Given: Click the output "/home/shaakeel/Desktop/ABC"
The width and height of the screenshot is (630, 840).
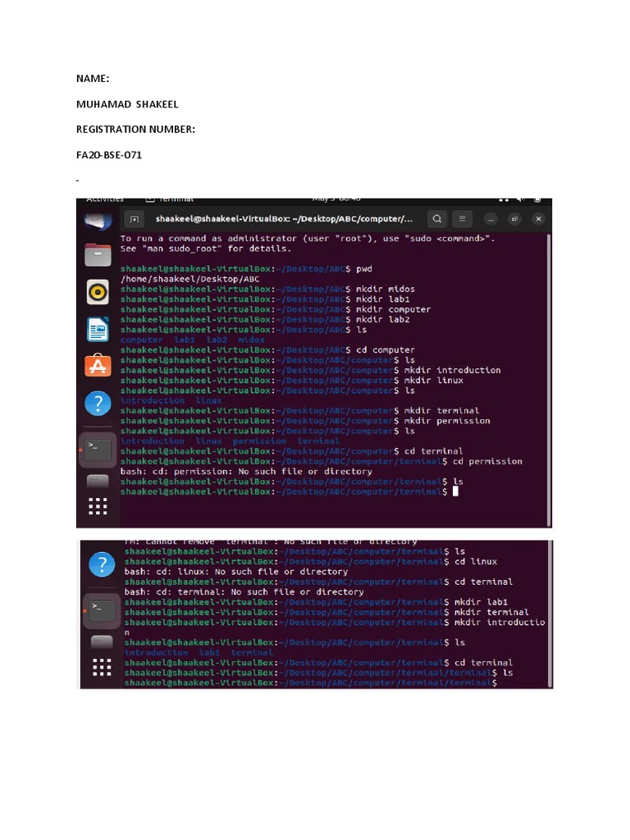Looking at the screenshot, I should (190, 279).
